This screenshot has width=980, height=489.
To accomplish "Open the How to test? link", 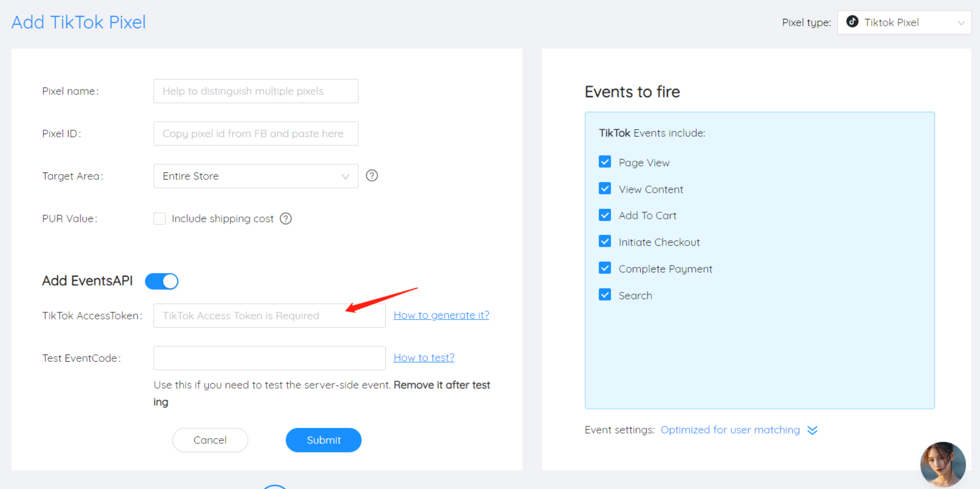I will 424,357.
